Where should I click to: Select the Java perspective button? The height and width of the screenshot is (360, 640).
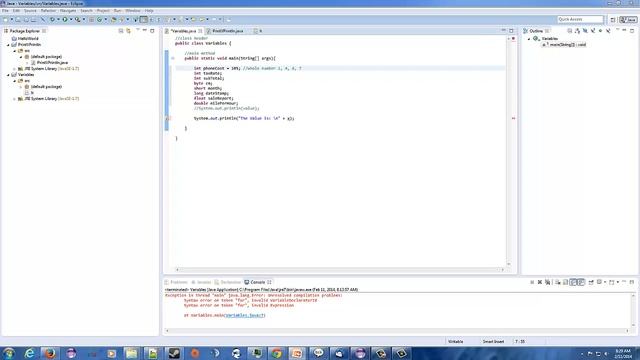coord(628,20)
